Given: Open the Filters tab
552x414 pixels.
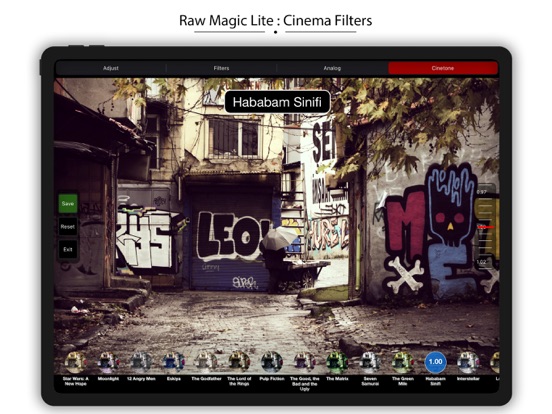Looking at the screenshot, I should coord(221,68).
